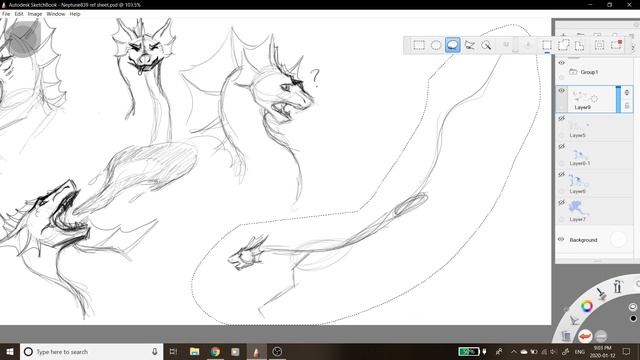This screenshot has height=360, width=640.
Task: Choose the Remove from selection mode
Action: (x=580, y=45)
